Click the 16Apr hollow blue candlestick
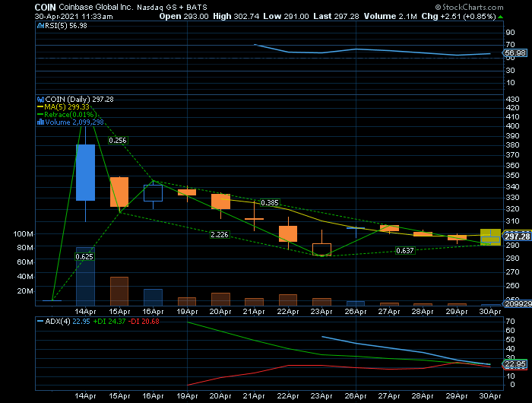Viewport: 532px width, 403px height. point(153,193)
